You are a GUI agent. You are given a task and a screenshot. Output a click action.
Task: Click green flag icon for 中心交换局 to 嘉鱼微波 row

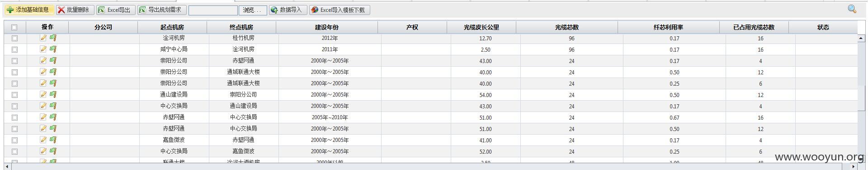53,151
